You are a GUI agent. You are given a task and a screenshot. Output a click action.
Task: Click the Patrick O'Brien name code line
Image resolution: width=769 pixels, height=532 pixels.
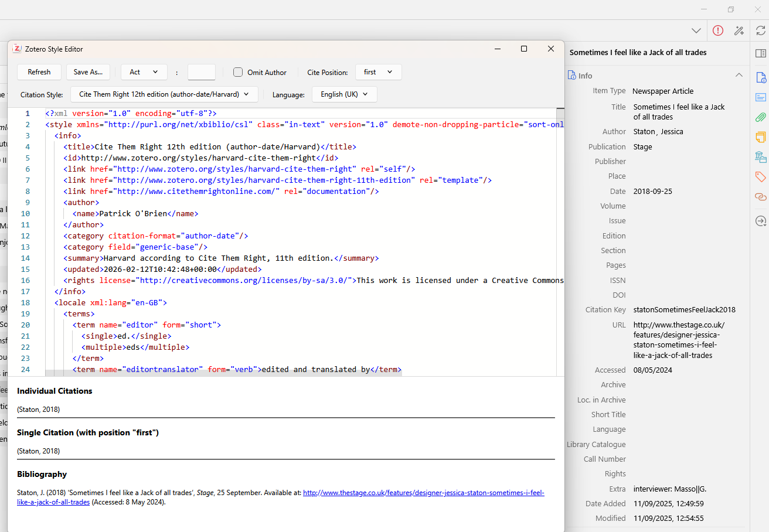pyautogui.click(x=135, y=213)
